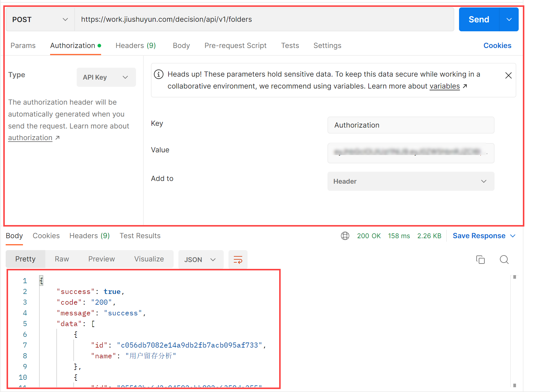Screen dimensions: 550x392
Task: Copy the response body to clipboard
Action: pos(480,259)
